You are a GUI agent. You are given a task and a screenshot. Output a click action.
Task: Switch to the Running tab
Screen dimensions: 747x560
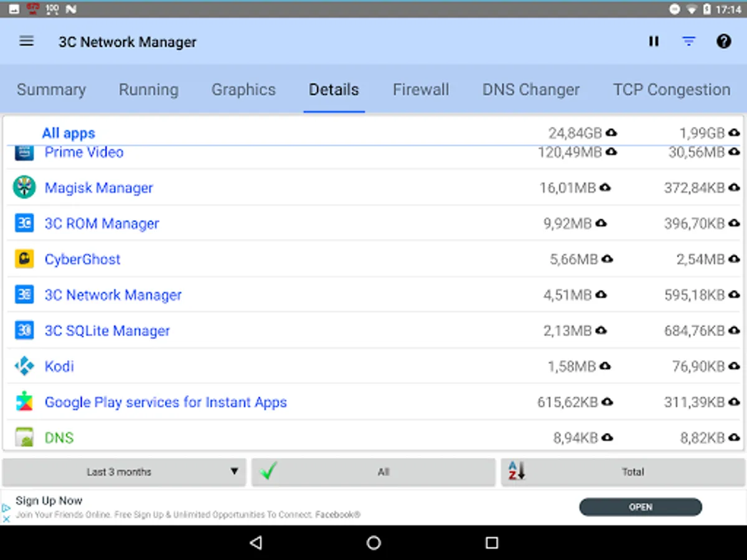tap(149, 90)
